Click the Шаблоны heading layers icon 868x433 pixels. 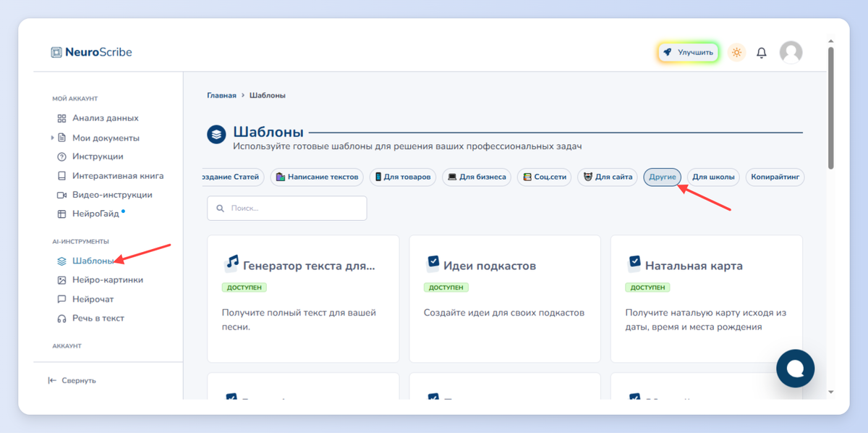pos(216,134)
